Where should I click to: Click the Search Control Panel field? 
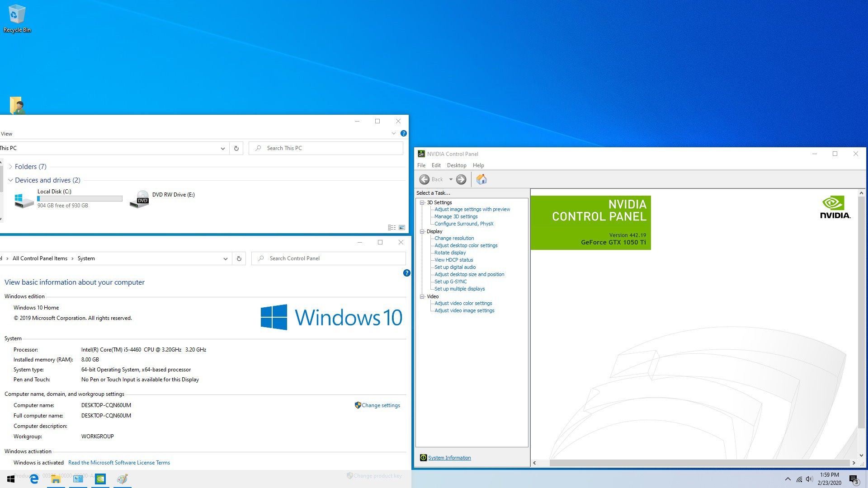point(329,258)
